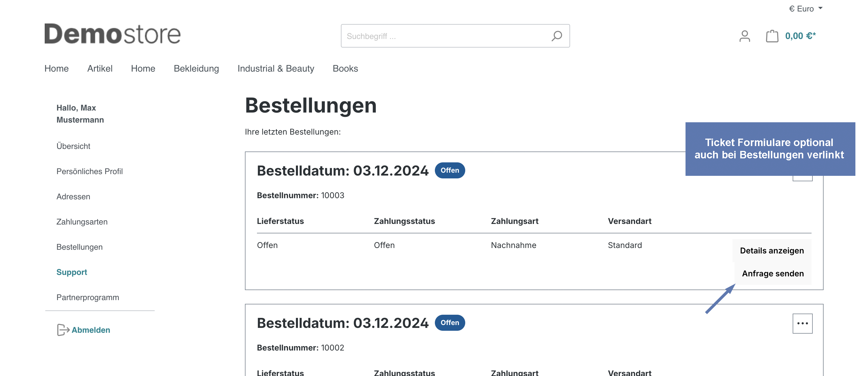Open the shopping bag cart icon
This screenshot has width=868, height=376.
coord(772,36)
